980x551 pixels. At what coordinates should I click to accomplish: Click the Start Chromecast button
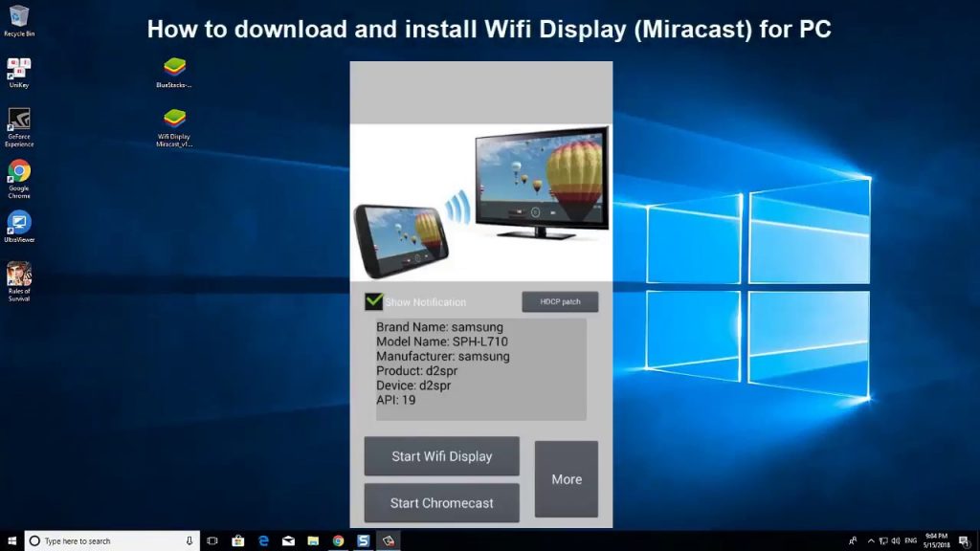coord(442,503)
